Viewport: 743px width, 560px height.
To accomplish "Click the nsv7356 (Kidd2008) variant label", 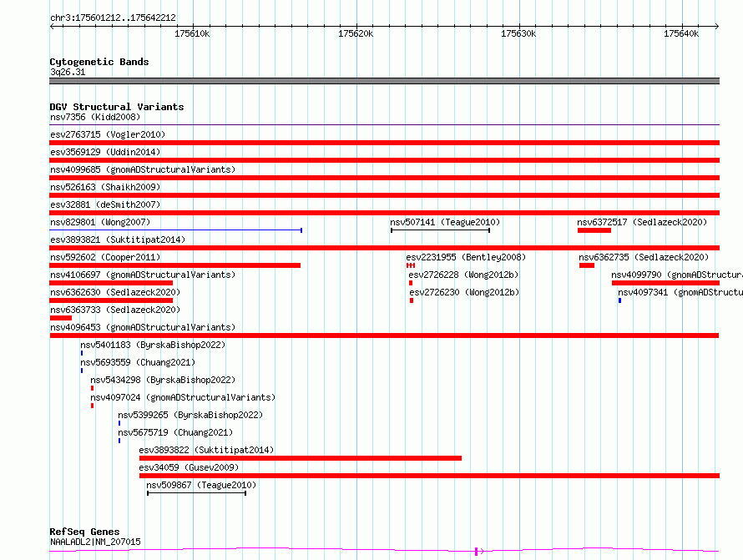I will tap(95, 117).
